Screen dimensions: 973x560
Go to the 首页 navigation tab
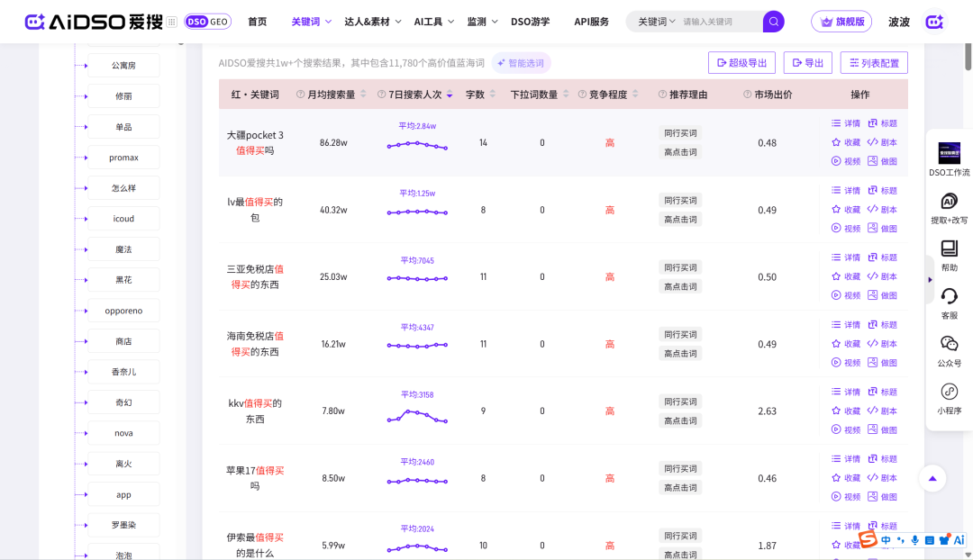click(258, 22)
